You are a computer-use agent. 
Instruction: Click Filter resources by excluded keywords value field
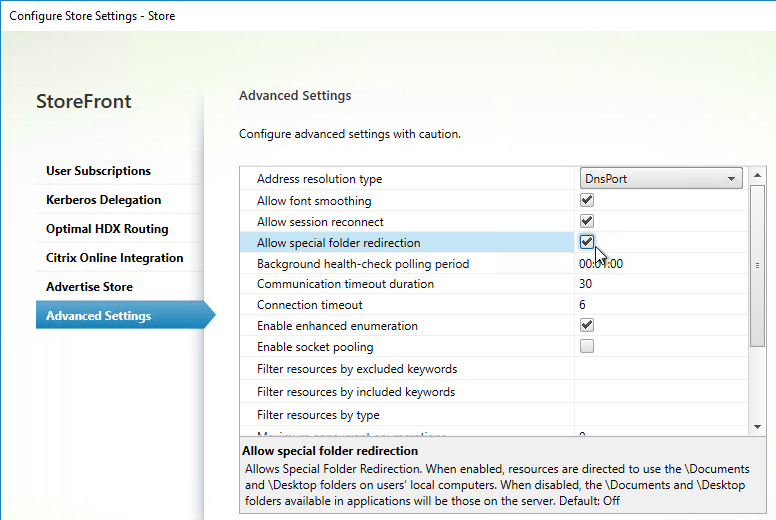click(661, 369)
